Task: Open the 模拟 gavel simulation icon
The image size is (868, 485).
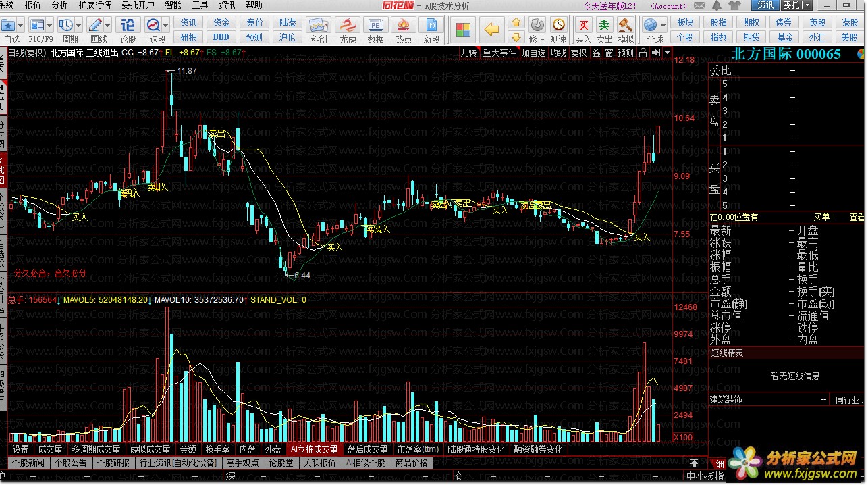Action: [x=626, y=25]
